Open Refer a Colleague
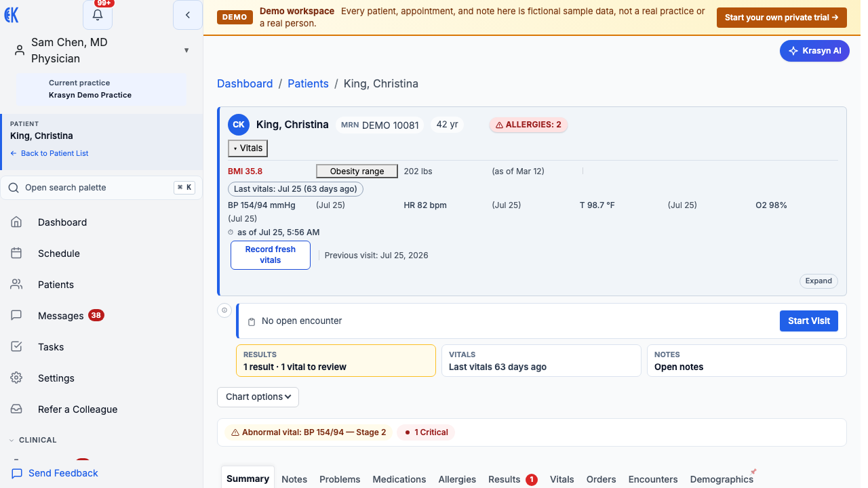The image size is (868, 488). (102, 409)
